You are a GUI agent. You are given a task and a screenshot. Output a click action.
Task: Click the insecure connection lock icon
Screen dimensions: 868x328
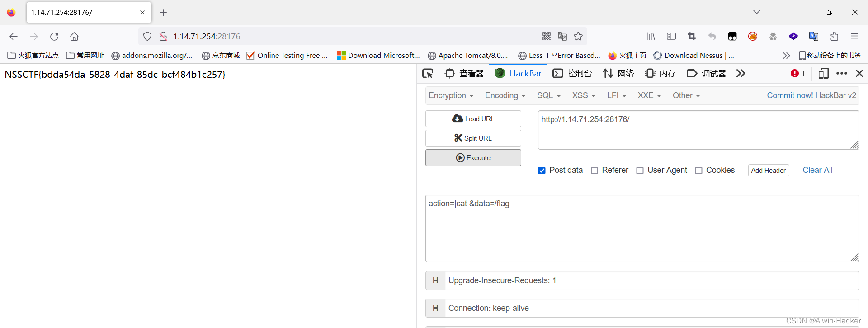point(163,37)
